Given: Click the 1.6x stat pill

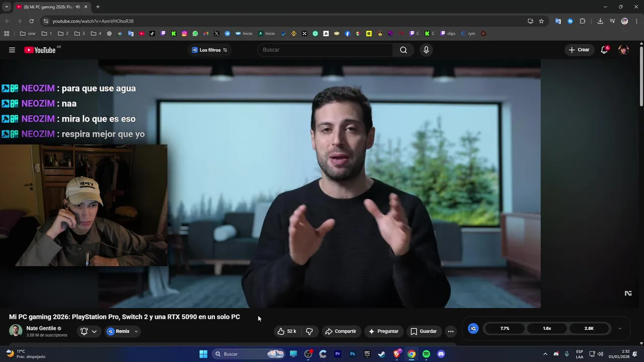Looking at the screenshot, I should click(547, 328).
